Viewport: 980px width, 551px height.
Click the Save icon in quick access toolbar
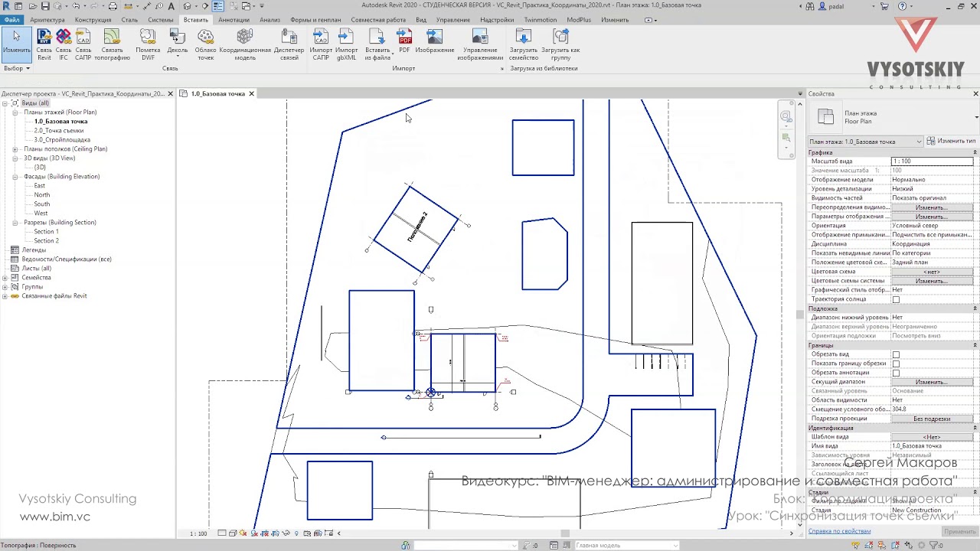tap(44, 6)
